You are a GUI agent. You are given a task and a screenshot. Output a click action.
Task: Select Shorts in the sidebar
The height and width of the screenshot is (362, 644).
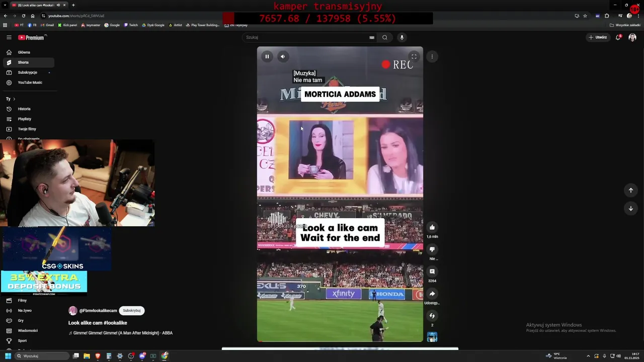[x=28, y=62]
